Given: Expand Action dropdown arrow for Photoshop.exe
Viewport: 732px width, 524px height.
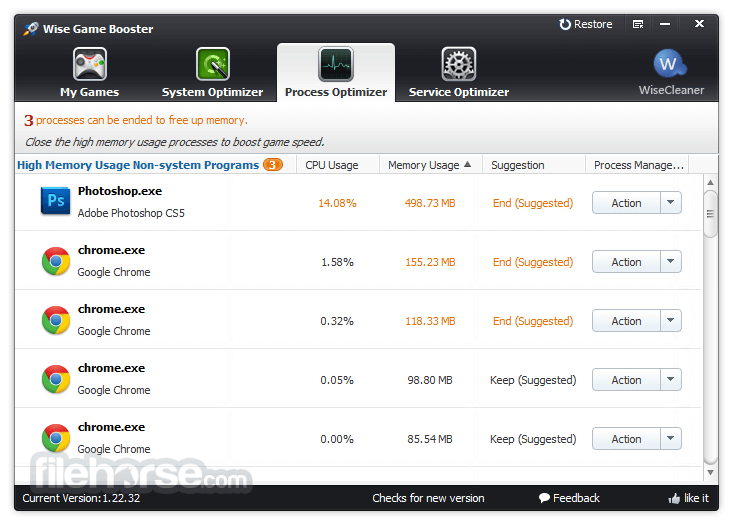Looking at the screenshot, I should [671, 203].
